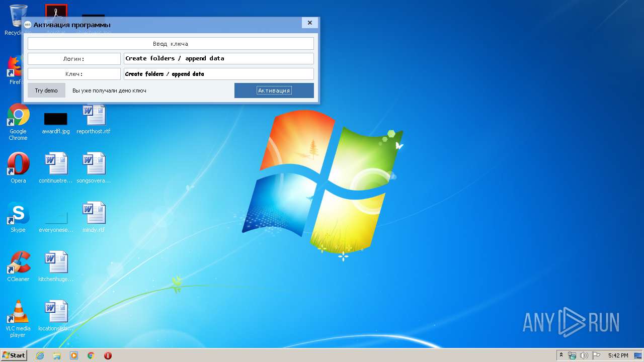Image resolution: width=644 pixels, height=362 pixels.
Task: Launch Chrome from the taskbar
Action: tap(91, 355)
